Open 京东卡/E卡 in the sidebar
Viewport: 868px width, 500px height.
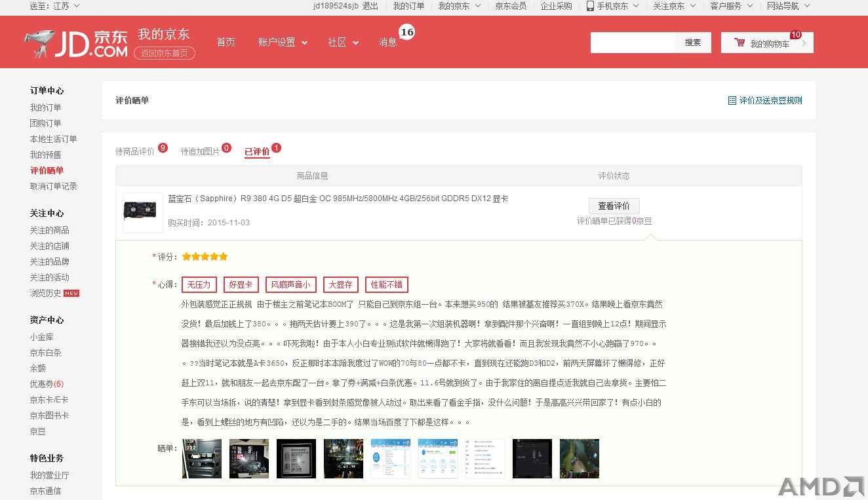[x=49, y=400]
